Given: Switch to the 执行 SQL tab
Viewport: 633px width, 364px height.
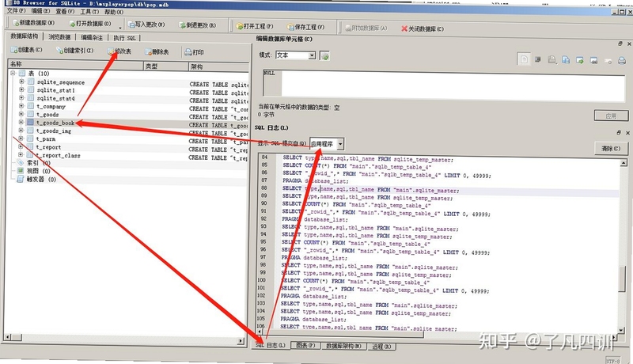Looking at the screenshot, I should (x=124, y=37).
